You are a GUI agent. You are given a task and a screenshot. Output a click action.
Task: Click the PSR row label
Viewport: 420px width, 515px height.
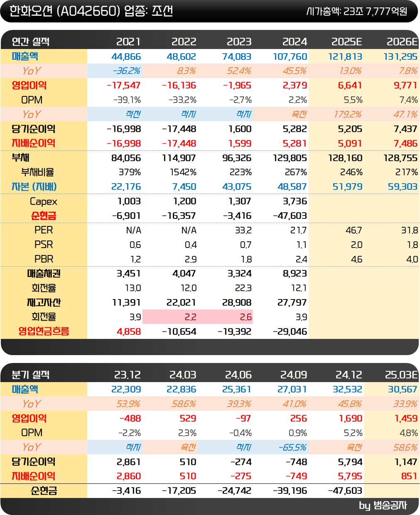pyautogui.click(x=44, y=245)
